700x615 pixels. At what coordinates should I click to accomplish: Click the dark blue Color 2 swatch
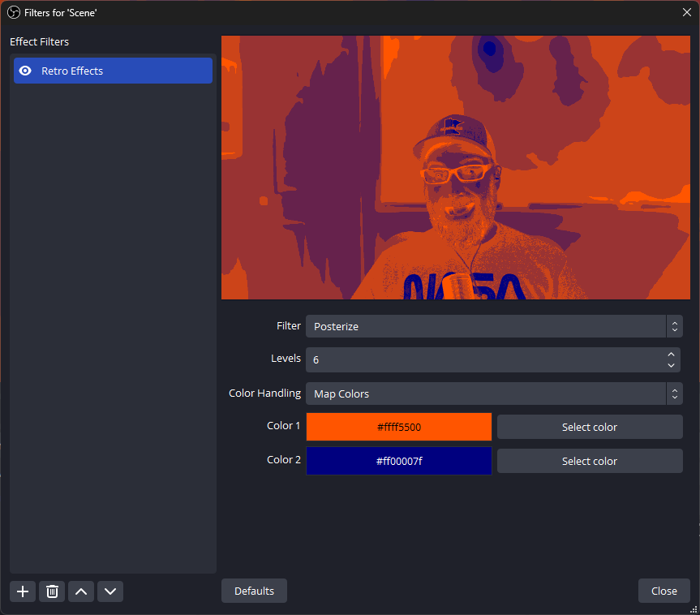(398, 461)
